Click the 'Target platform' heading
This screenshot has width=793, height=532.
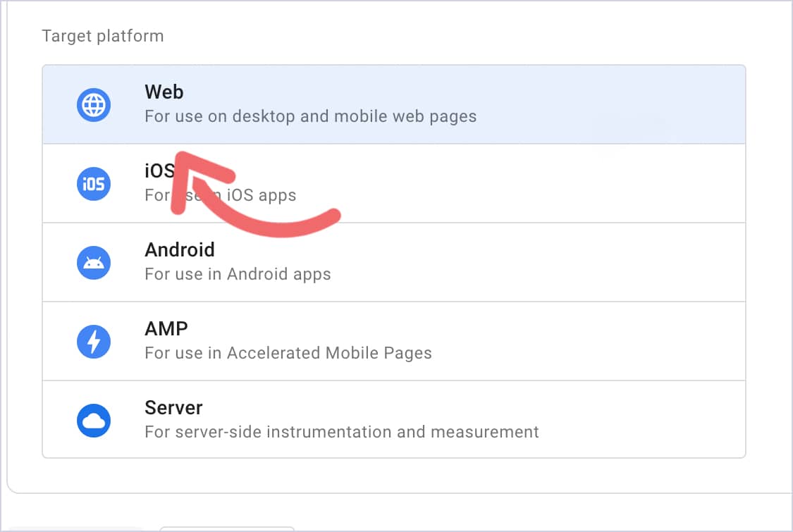click(103, 37)
